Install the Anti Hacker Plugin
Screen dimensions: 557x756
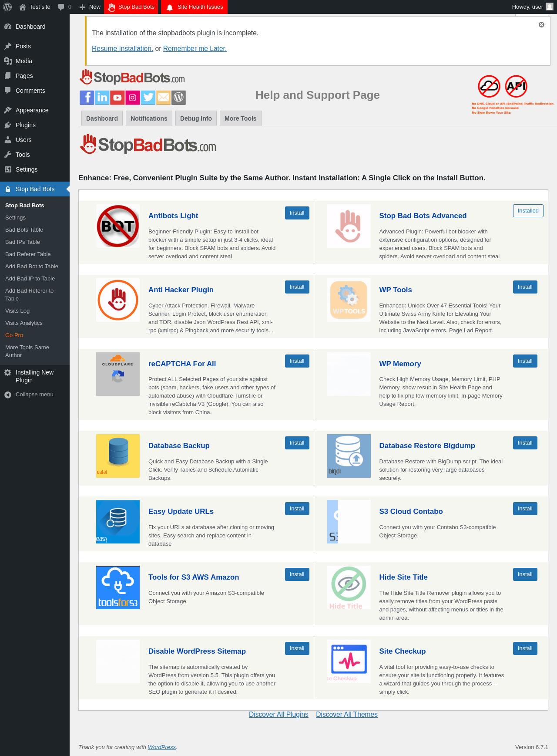point(297,287)
